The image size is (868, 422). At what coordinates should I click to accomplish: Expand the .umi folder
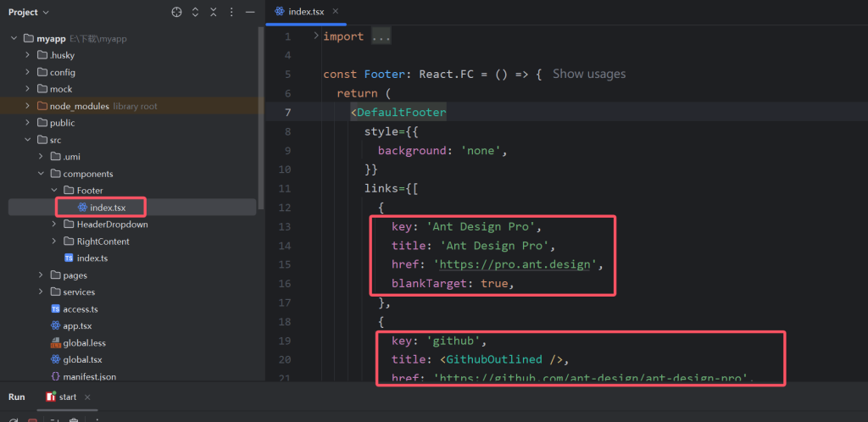pyautogui.click(x=41, y=157)
